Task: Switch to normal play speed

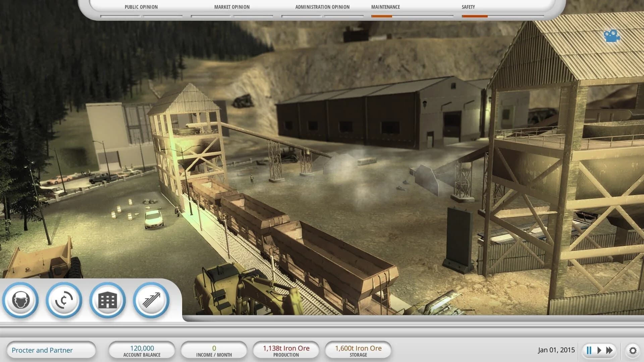Action: pos(599,350)
